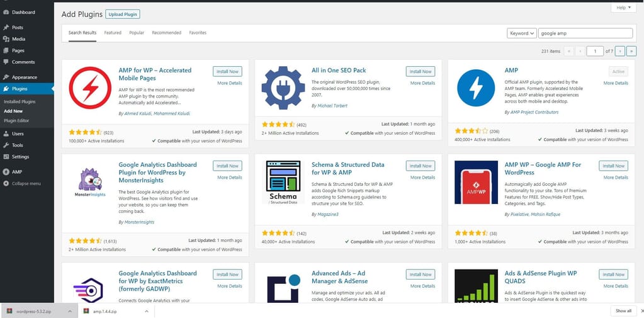Open the Schema & Structured Data title link
This screenshot has width=644, height=318.
click(x=348, y=169)
